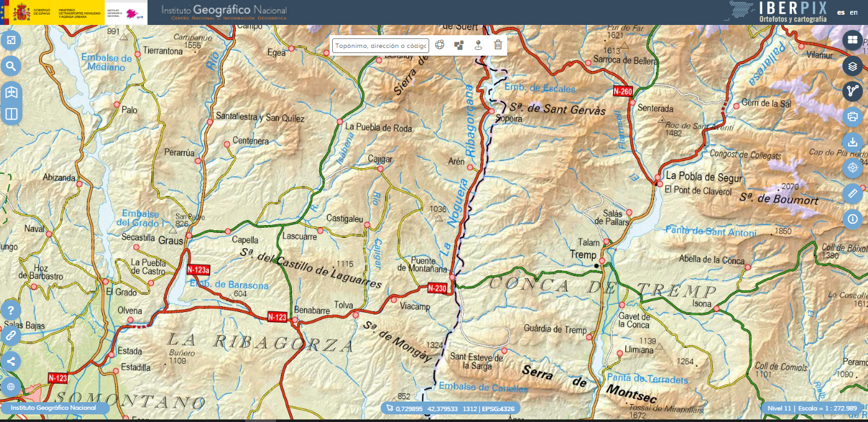Switch the interface language to English
The height and width of the screenshot is (422, 868).
(854, 12)
